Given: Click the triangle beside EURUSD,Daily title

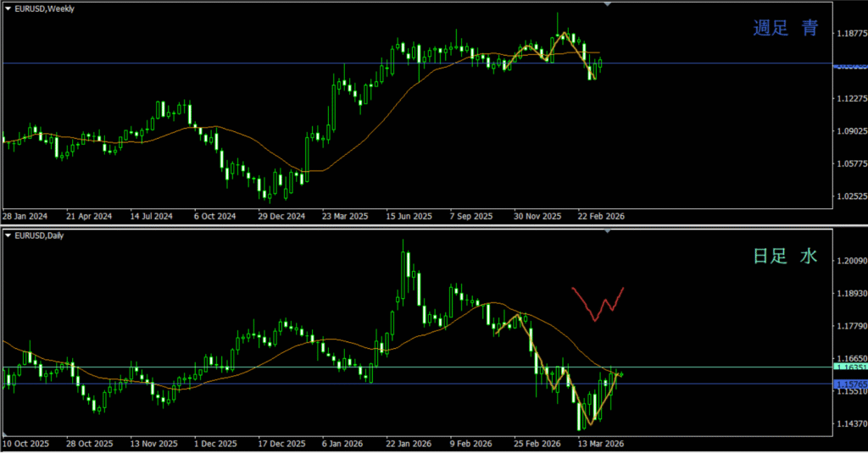Looking at the screenshot, I should tap(8, 235).
